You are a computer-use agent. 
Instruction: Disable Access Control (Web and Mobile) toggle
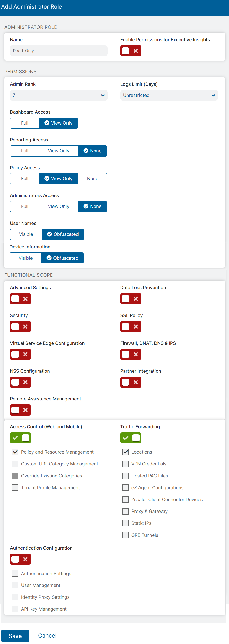click(20, 438)
